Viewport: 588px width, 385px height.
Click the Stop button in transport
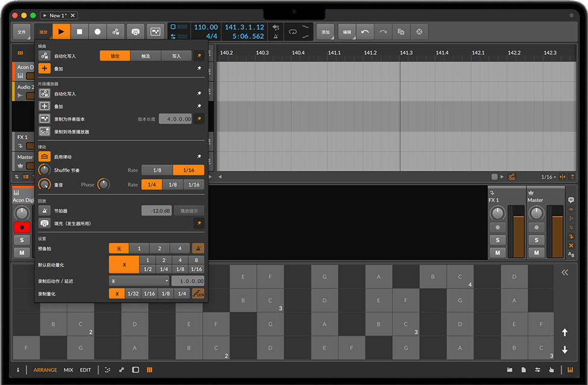[79, 31]
